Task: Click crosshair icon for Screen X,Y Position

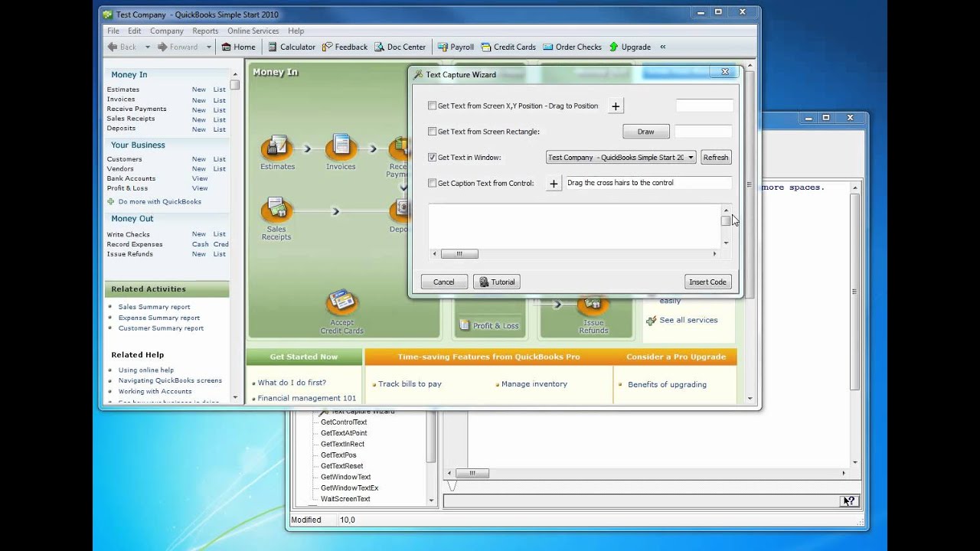Action: (x=616, y=106)
